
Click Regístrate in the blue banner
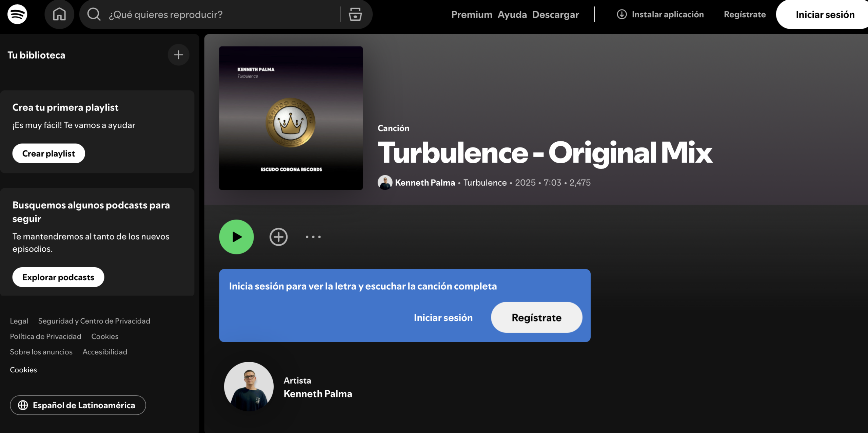click(x=536, y=317)
